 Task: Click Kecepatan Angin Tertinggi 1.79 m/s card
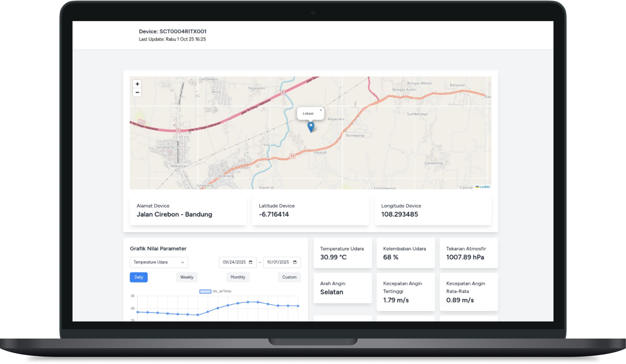tap(406, 292)
